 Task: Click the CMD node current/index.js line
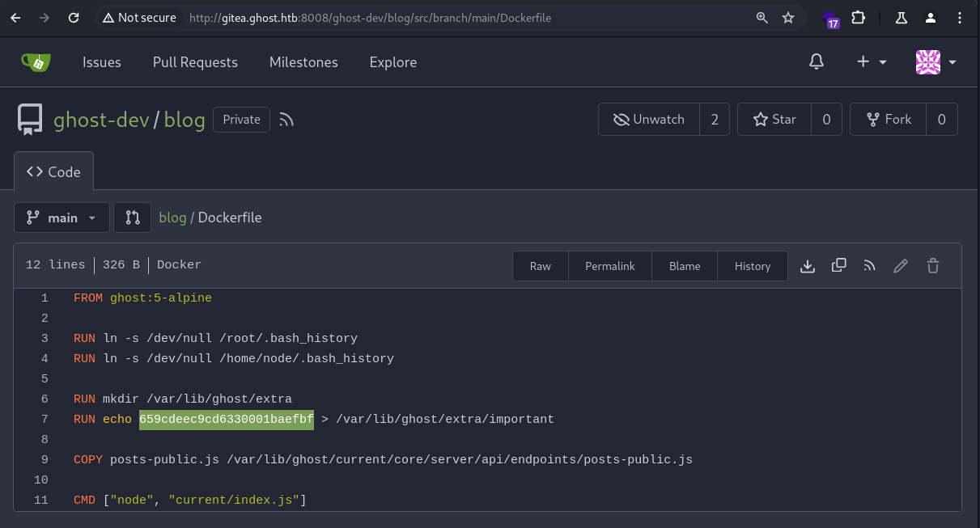[190, 501]
